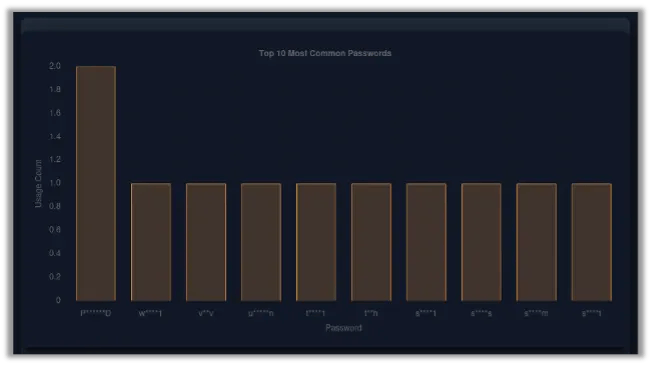The image size is (652, 366).
Task: Select the s****m password bar
Action: point(536,242)
